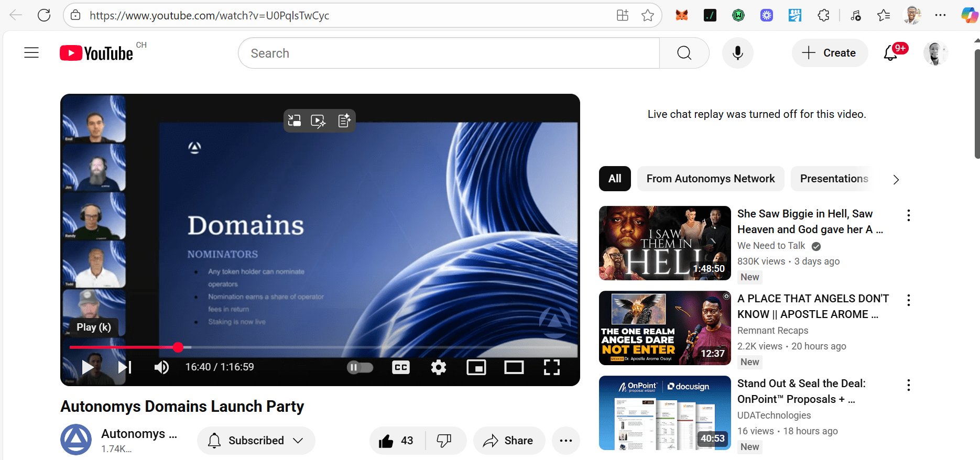Select the From Autonomys Network chip
Image resolution: width=980 pixels, height=460 pixels.
711,179
